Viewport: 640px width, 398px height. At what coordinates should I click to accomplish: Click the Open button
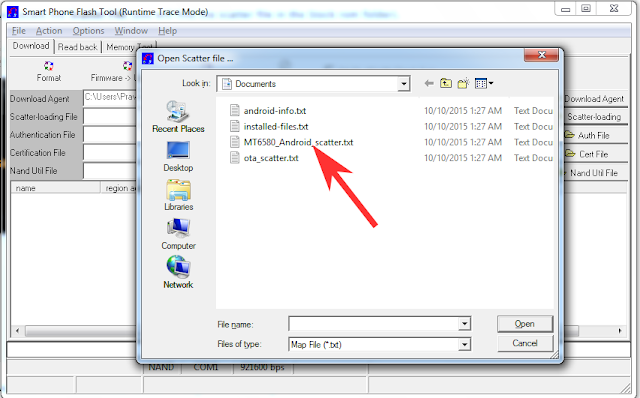(x=525, y=324)
